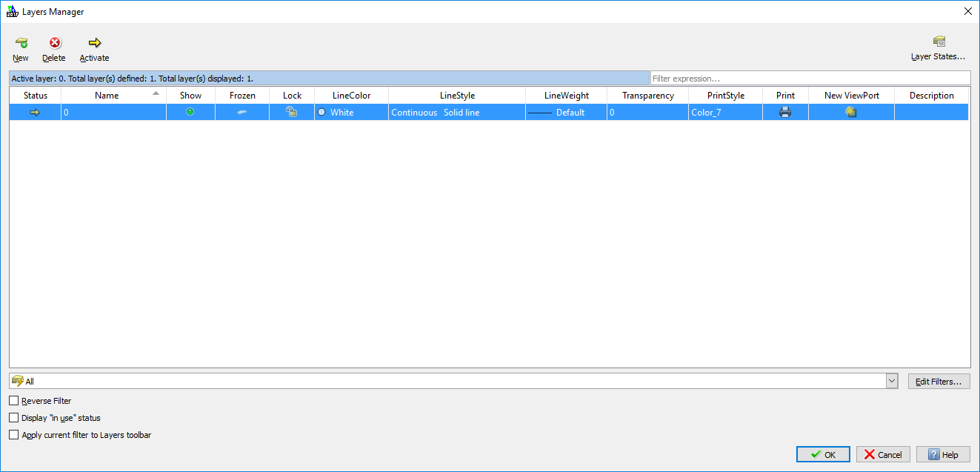The width and height of the screenshot is (980, 472).
Task: Sort by Transparency column header
Action: point(647,96)
